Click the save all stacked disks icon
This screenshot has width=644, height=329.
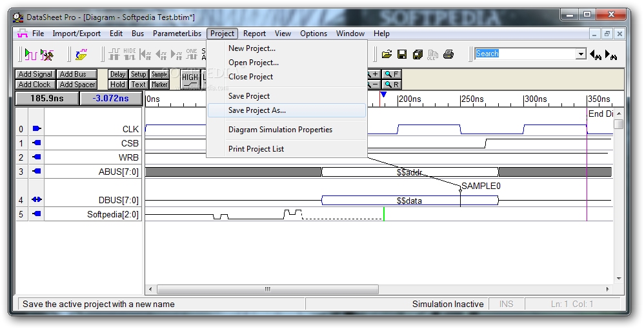tap(418, 54)
